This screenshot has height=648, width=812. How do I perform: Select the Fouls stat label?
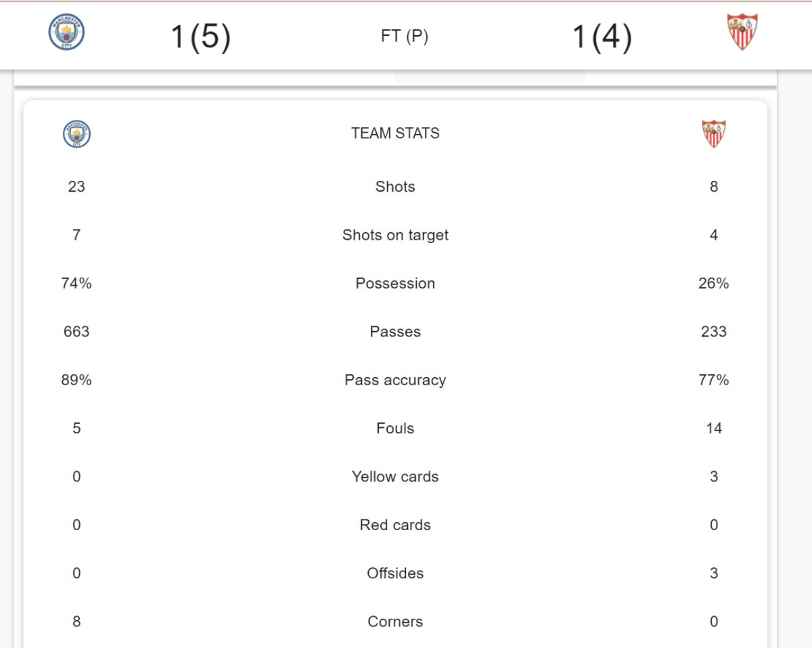click(395, 429)
